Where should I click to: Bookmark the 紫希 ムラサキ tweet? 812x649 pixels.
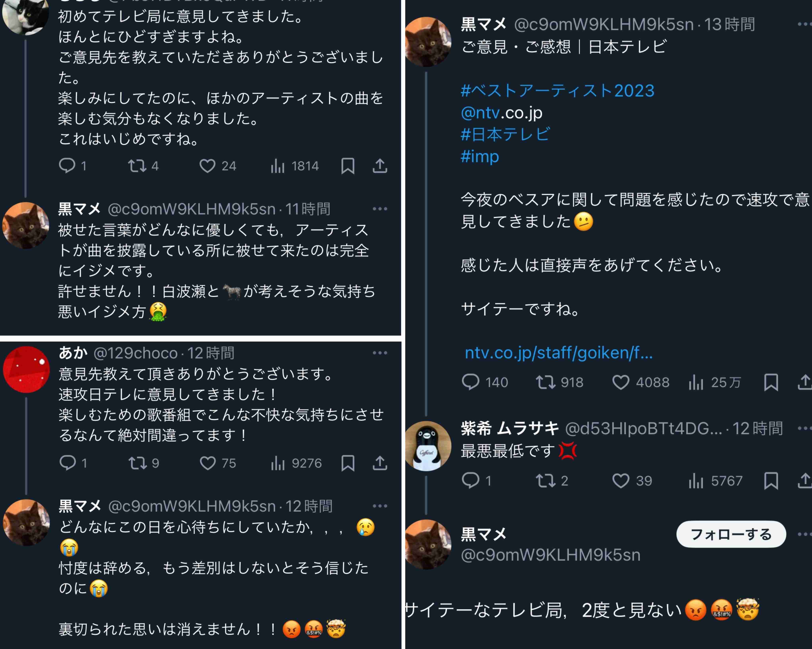pyautogui.click(x=771, y=481)
